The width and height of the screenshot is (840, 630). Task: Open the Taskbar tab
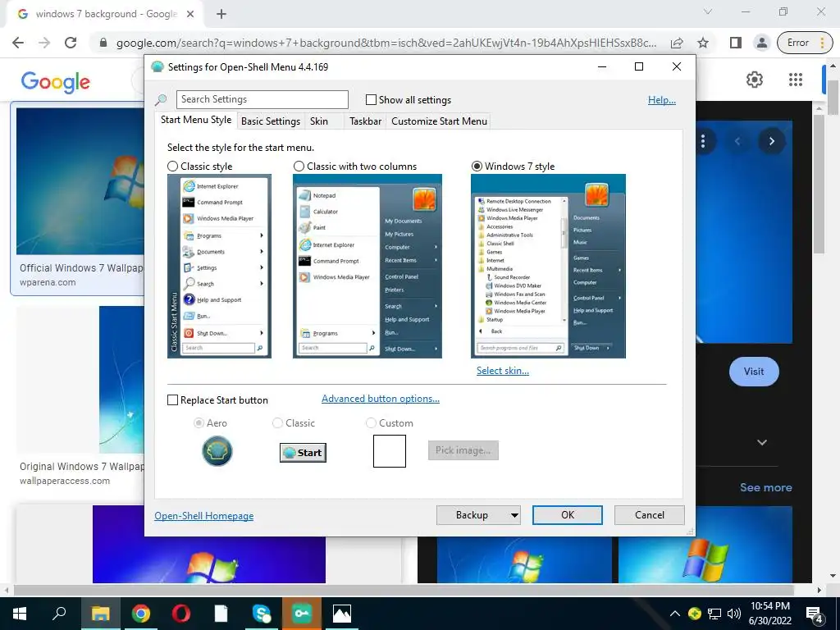(365, 121)
